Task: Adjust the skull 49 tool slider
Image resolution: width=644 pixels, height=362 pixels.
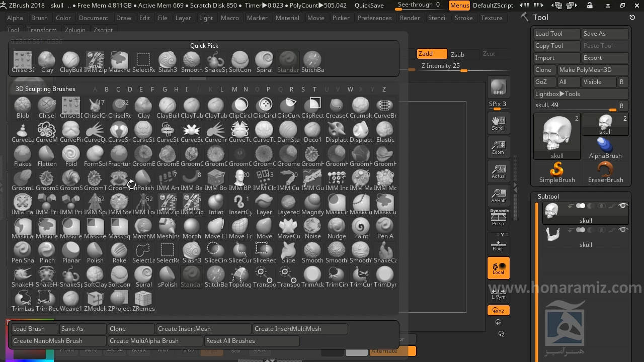Action: (x=575, y=106)
